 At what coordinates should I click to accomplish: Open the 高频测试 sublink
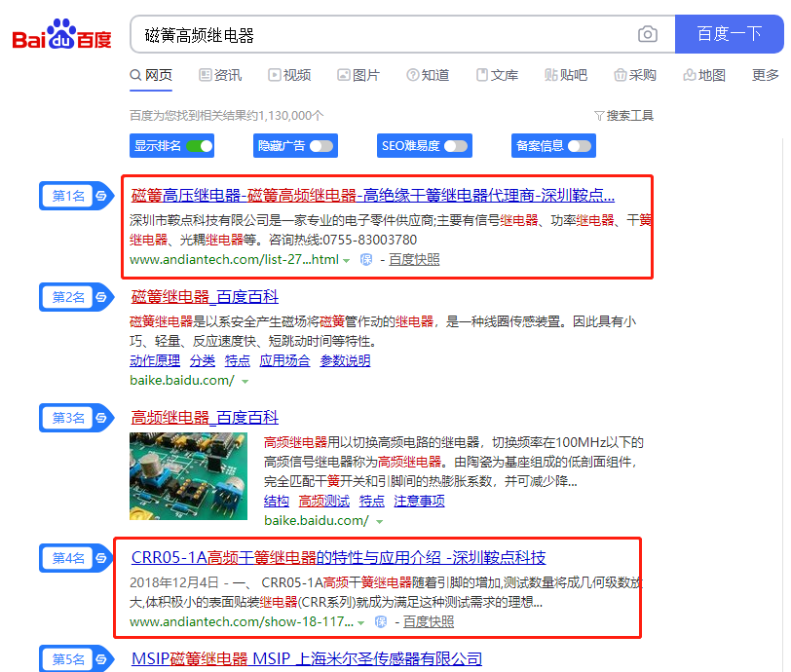[x=323, y=501]
